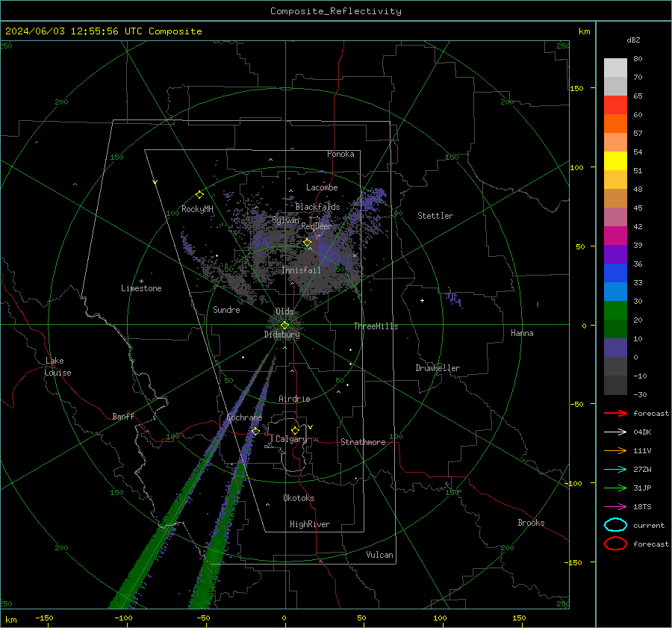Screen dimensions: 672x628
Task: Click the Banff label
Action: (123, 416)
